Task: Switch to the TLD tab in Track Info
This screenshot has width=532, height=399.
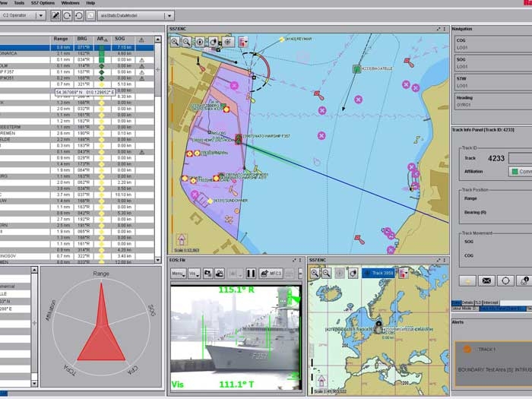Action: (x=478, y=302)
